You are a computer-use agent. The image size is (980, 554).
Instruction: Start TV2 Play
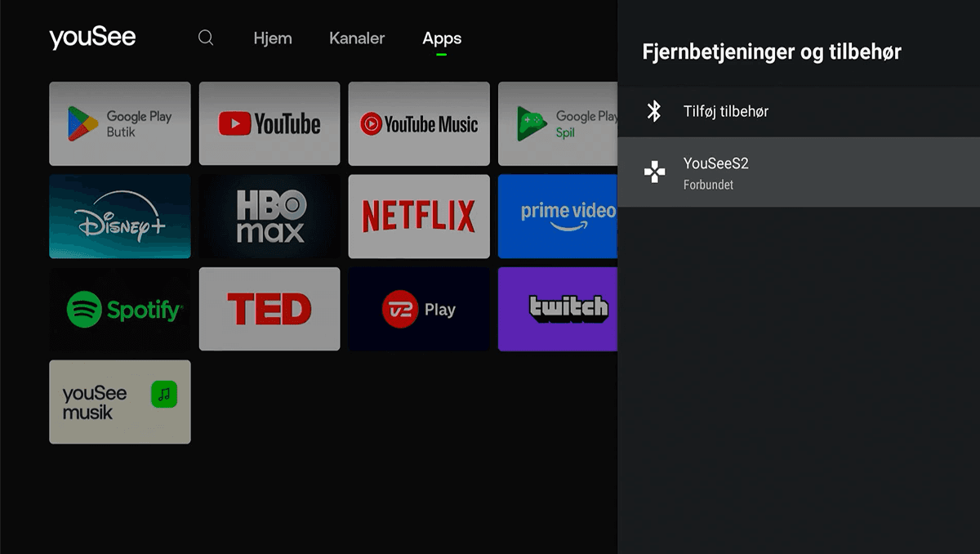pos(419,309)
